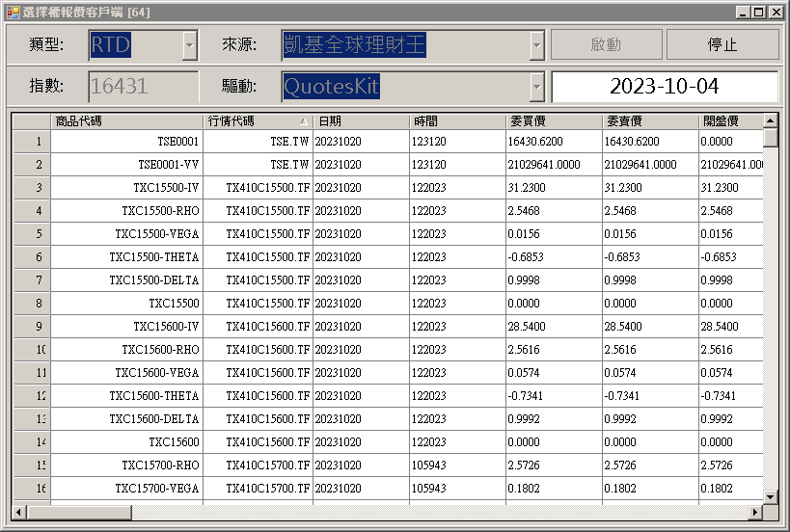Viewport: 790px width, 532px height.
Task: Click the vertical scrollbar down arrow
Action: [x=771, y=496]
